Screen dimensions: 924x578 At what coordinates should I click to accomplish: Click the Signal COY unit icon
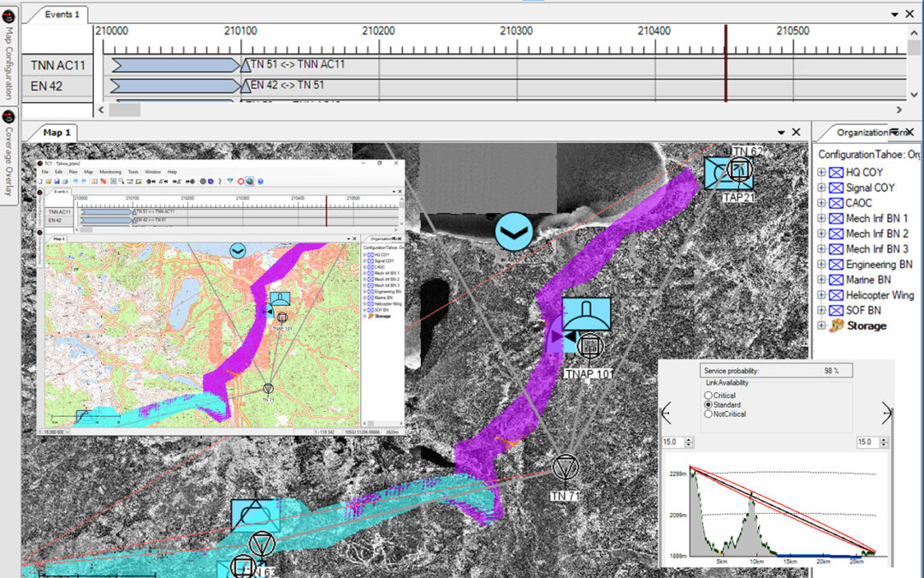(x=836, y=188)
